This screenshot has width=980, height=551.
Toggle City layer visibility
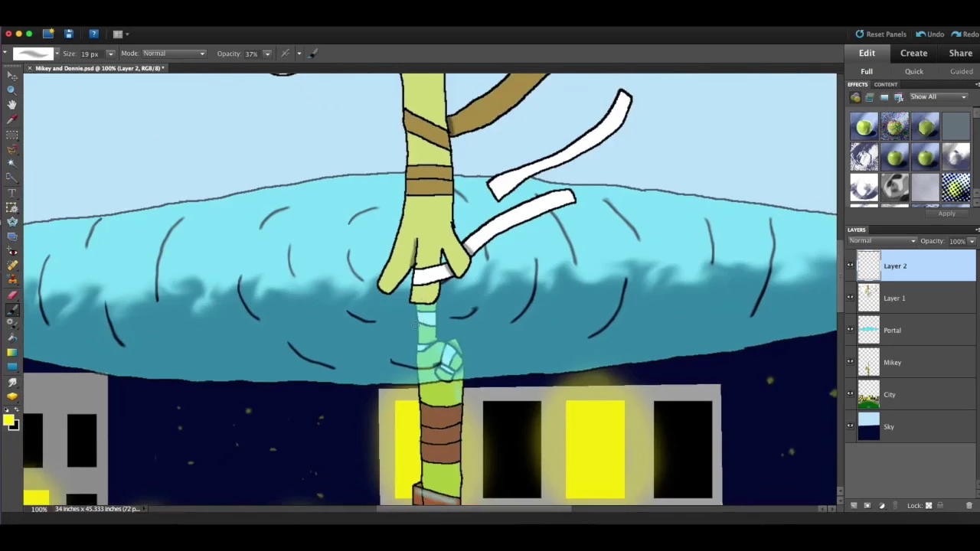point(850,394)
